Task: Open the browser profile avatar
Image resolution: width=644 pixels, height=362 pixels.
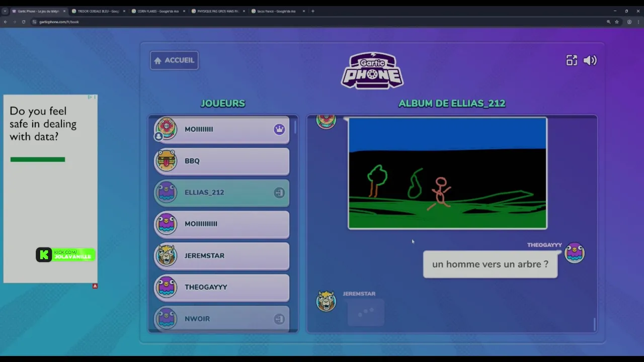Action: pos(629,22)
